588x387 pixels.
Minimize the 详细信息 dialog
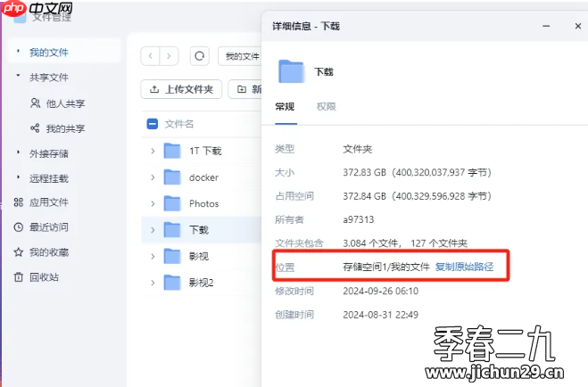pyautogui.click(x=546, y=26)
